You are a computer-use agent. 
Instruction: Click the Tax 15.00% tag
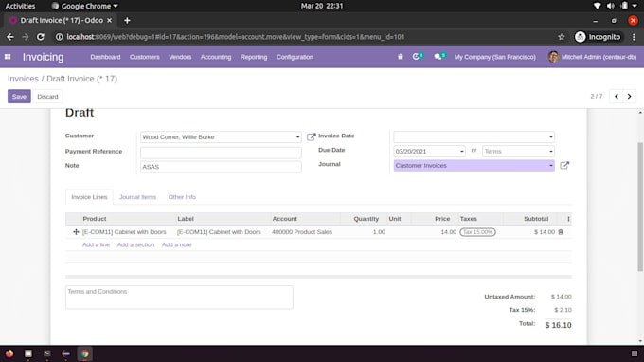[x=477, y=232]
